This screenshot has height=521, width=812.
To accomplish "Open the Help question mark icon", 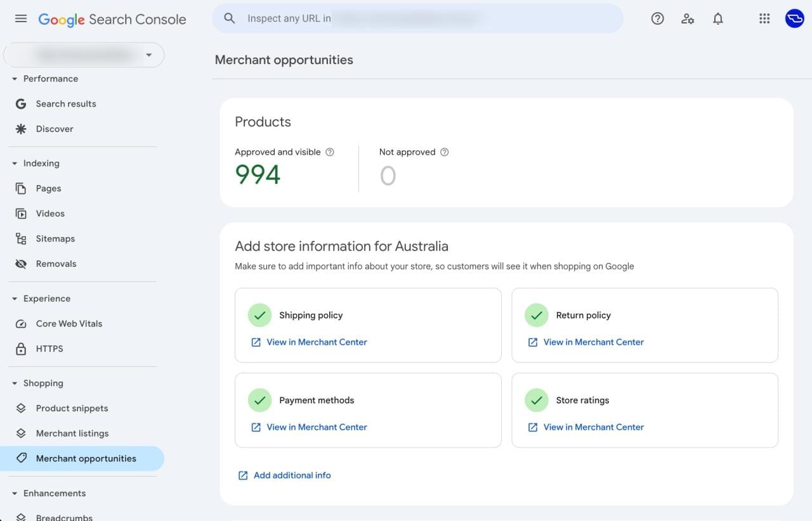I will [658, 18].
